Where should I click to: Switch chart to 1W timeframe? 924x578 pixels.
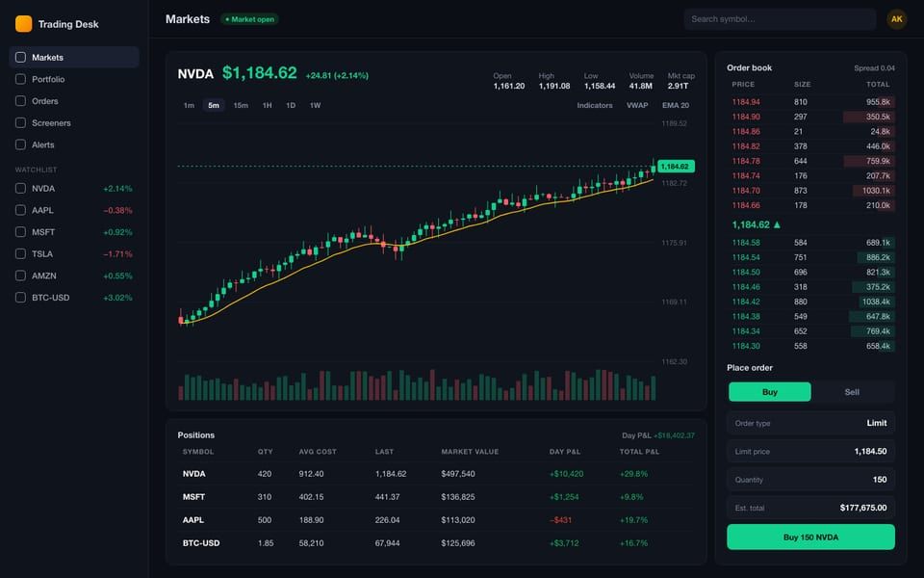pos(316,105)
